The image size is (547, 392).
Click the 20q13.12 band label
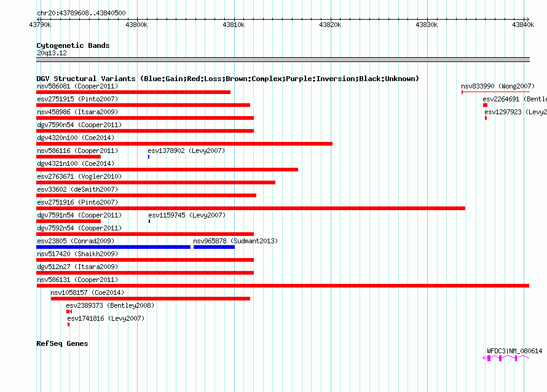[x=52, y=53]
